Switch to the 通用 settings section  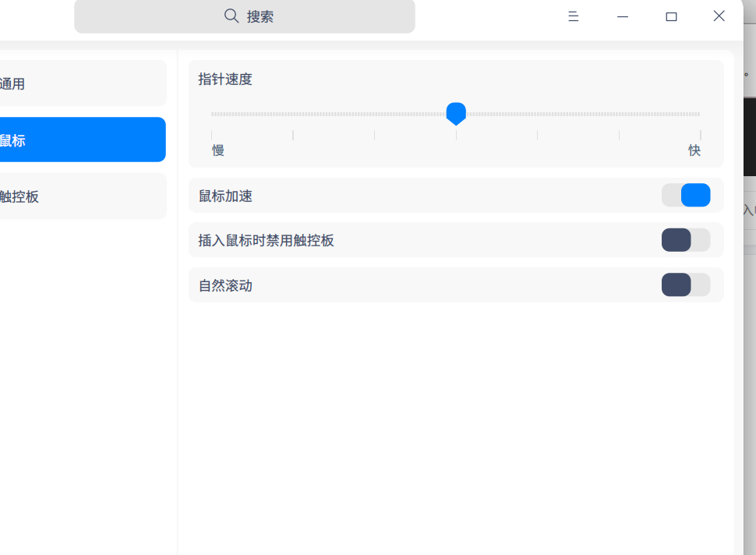tap(78, 83)
